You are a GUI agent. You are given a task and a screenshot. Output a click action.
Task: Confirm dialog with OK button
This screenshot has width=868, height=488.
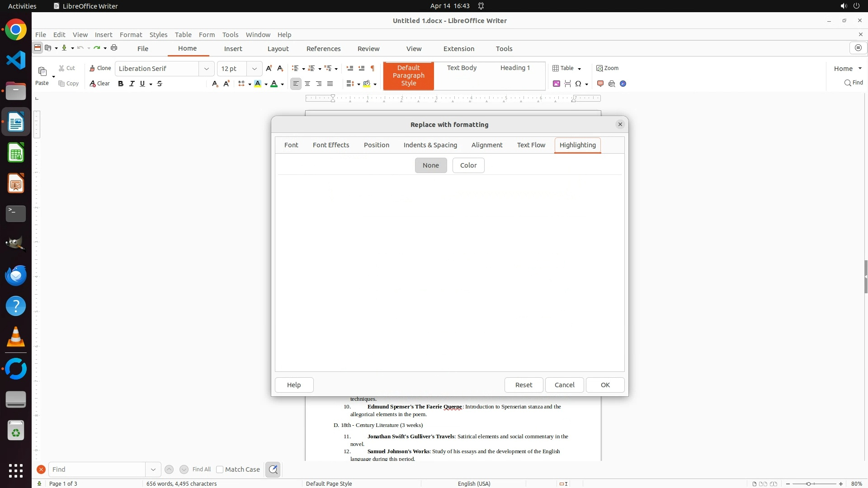605,385
